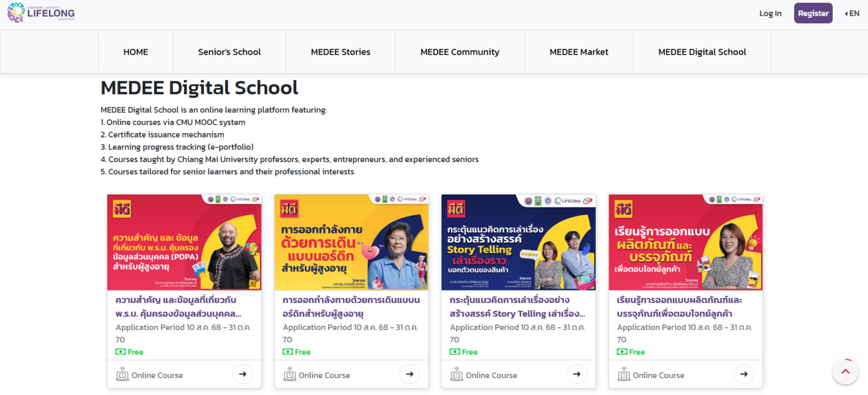Screen dimensions: 868x395
Task: Open the Nordic walking course title link
Action: click(x=351, y=307)
